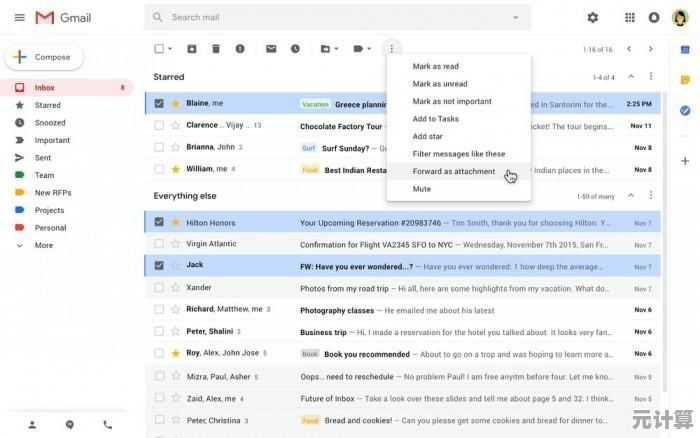Click into the Search mail field
The width and height of the screenshot is (700, 438).
[330, 18]
